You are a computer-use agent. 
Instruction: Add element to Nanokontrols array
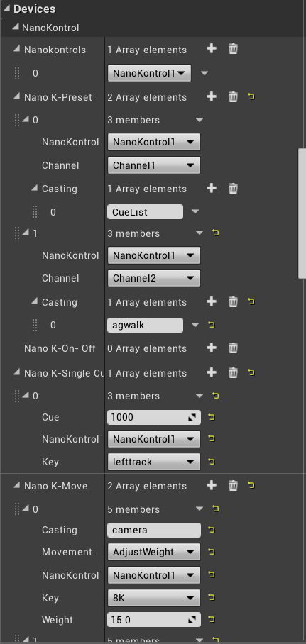click(211, 49)
